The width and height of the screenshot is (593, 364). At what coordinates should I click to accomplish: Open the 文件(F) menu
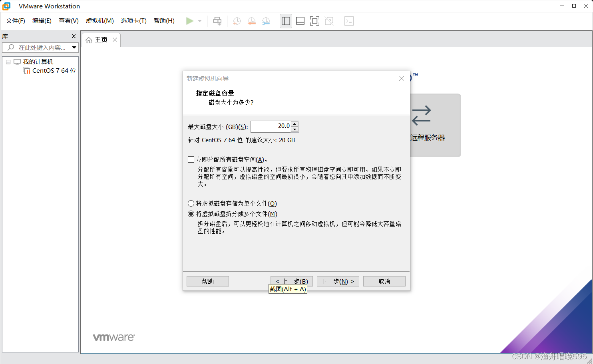coord(16,21)
